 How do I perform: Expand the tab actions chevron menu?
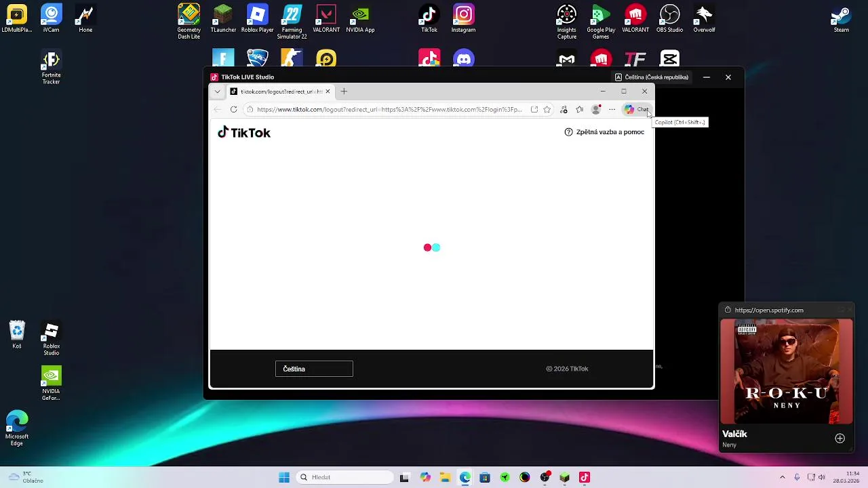217,91
